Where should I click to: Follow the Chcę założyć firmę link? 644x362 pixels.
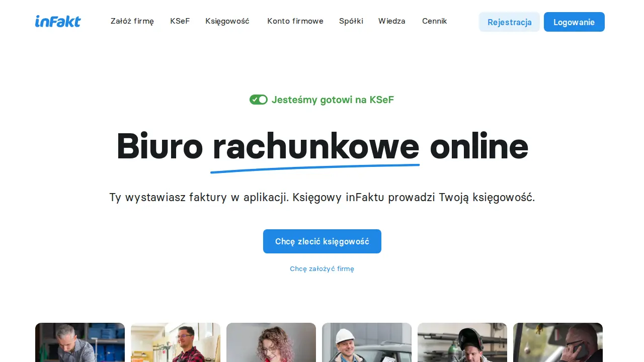pos(322,269)
